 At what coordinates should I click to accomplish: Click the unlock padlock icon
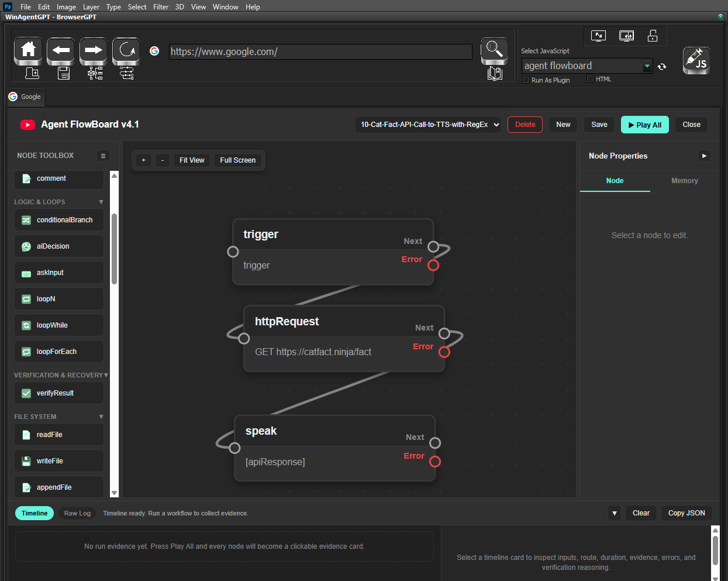(653, 36)
